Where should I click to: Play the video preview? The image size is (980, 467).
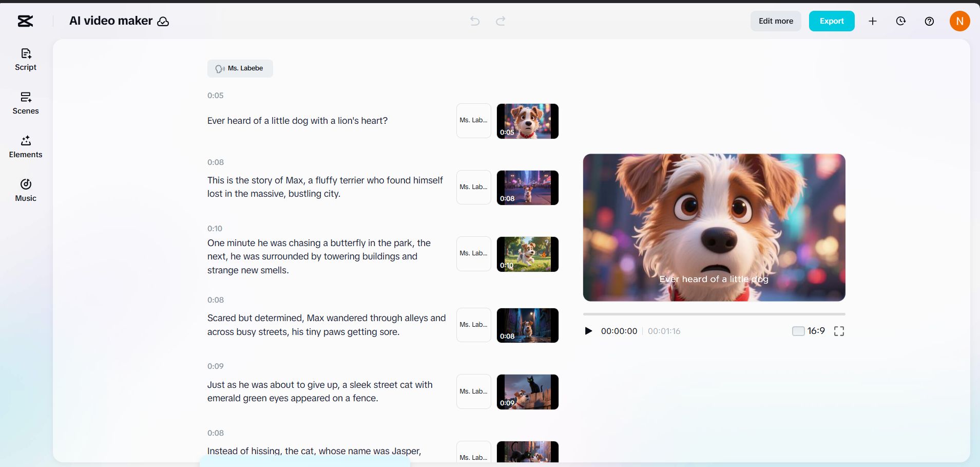pos(588,331)
